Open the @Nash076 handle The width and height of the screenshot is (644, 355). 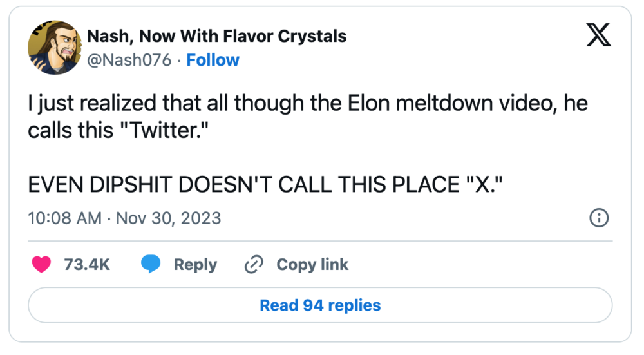click(x=129, y=60)
